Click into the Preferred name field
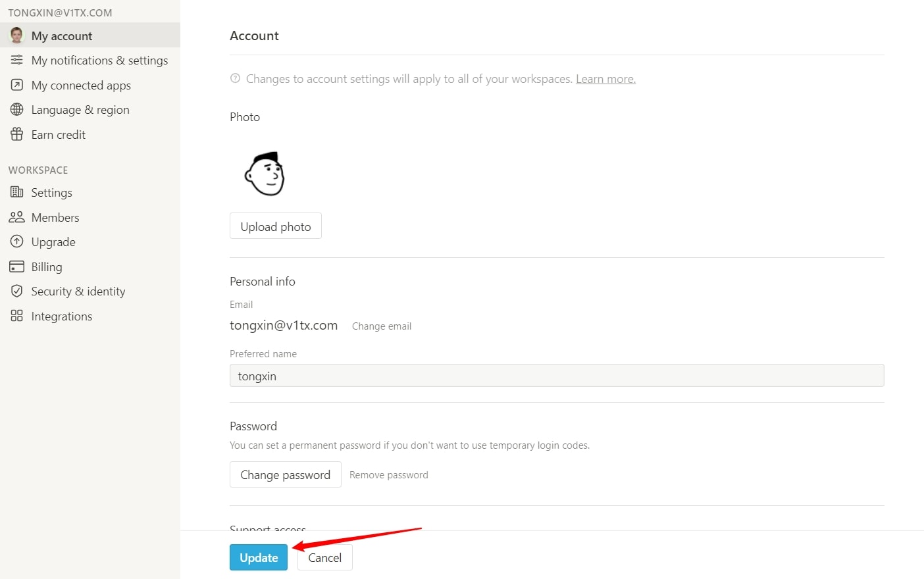 [x=556, y=376]
